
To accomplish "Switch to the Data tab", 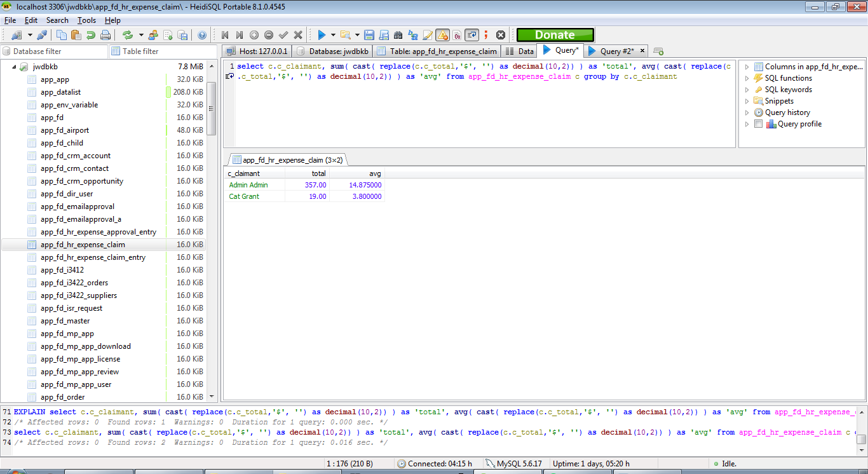I will click(519, 51).
